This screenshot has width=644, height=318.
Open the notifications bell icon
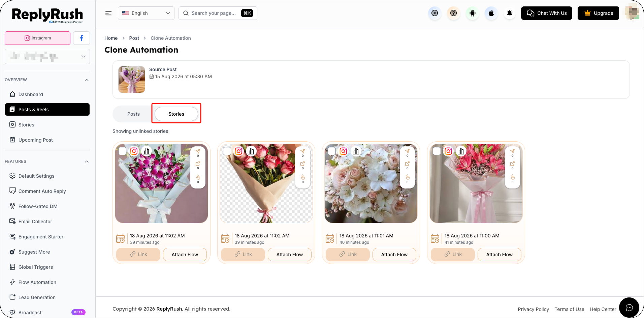pos(510,13)
